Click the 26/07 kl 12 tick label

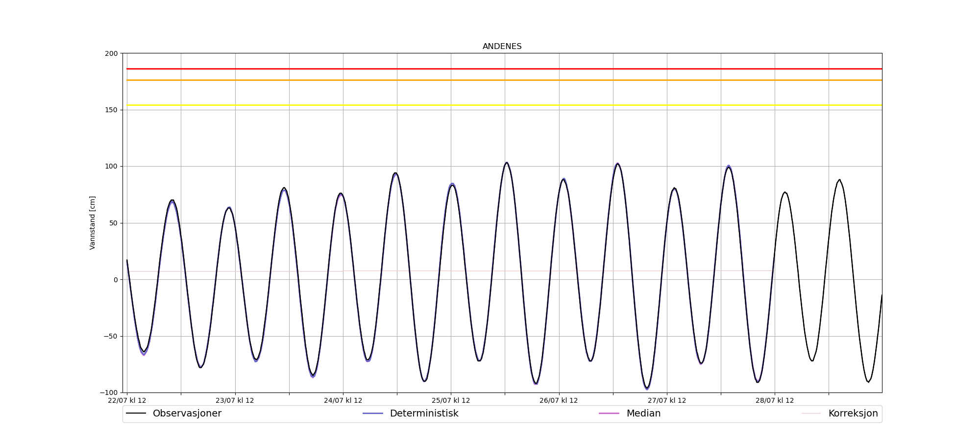[x=559, y=401]
